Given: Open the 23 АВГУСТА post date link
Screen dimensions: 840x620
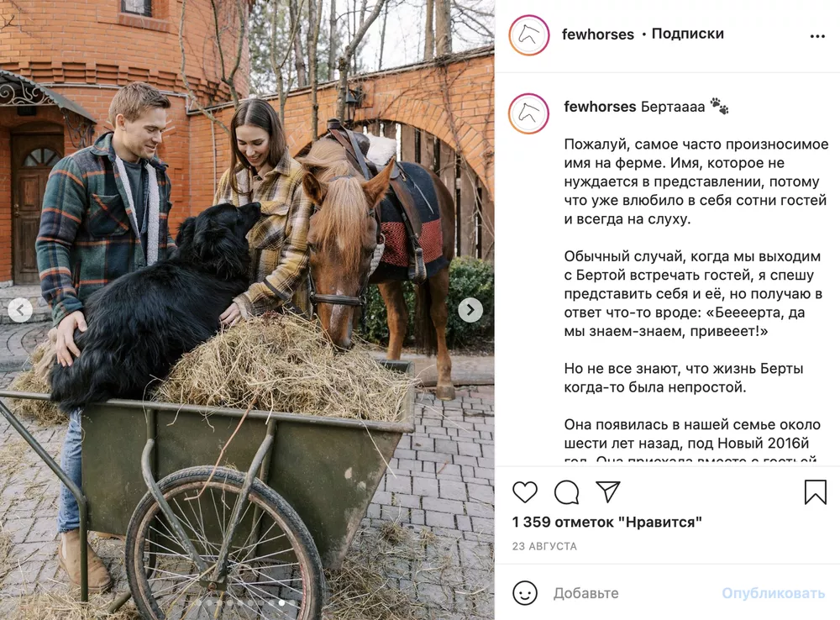Looking at the screenshot, I should click(x=544, y=546).
